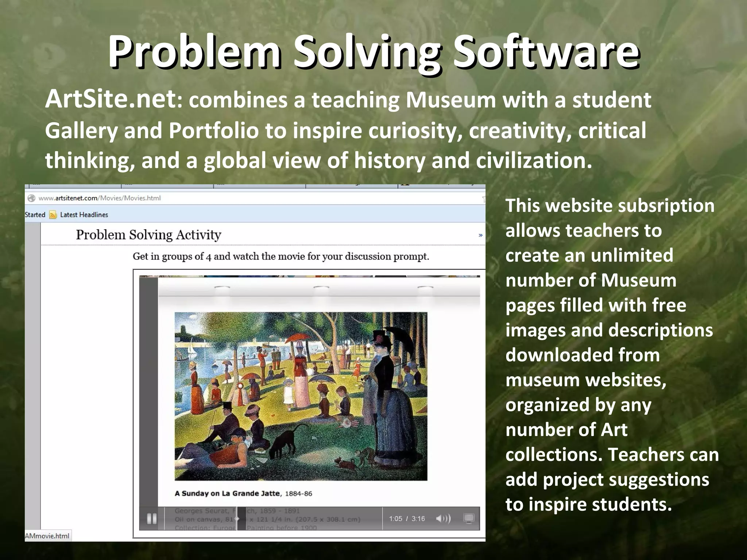The image size is (747, 560).
Task: Click the ArtSite.net title text
Action: tap(111, 99)
